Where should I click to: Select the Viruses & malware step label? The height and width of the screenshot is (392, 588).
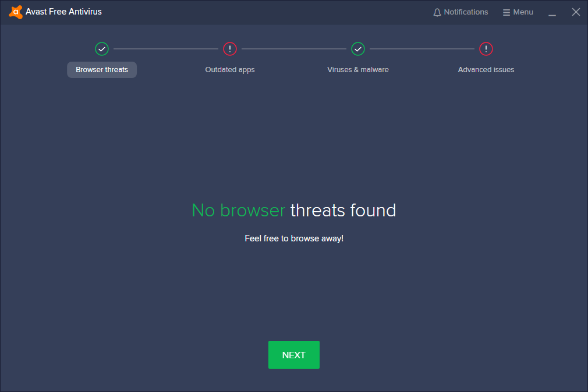(x=358, y=70)
